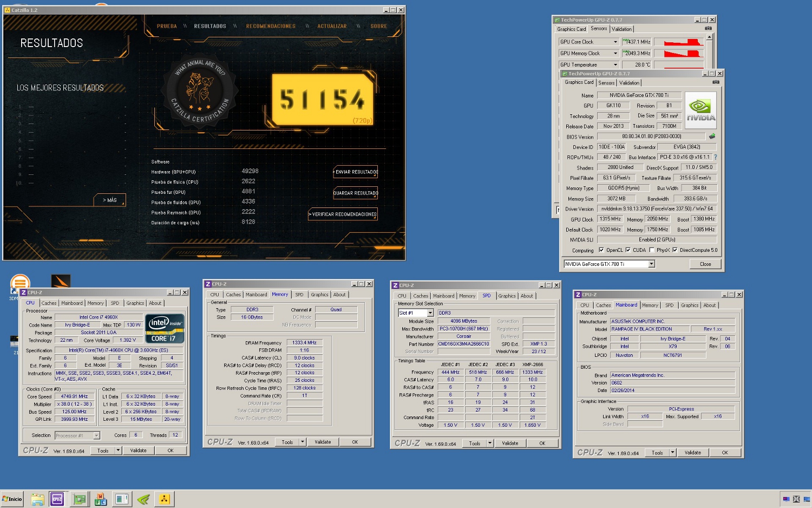
Task: Open Graphics tab in CPU-Z Mainboard window
Action: [690, 305]
